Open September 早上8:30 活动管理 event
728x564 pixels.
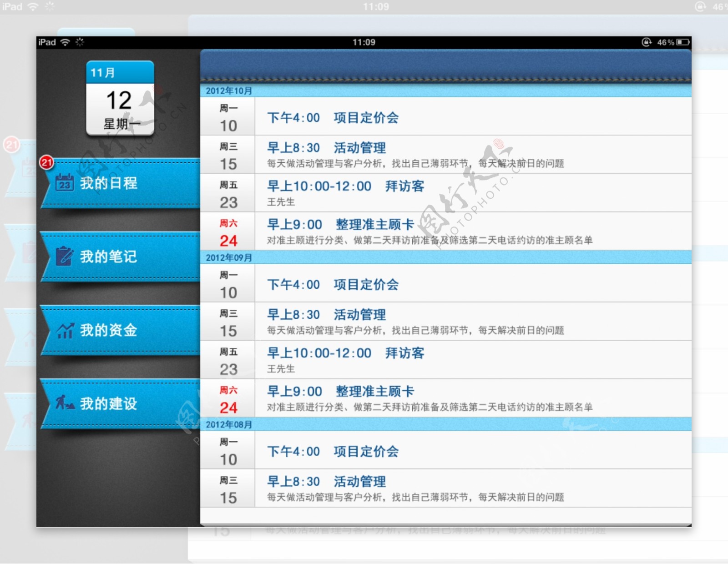pos(473,322)
